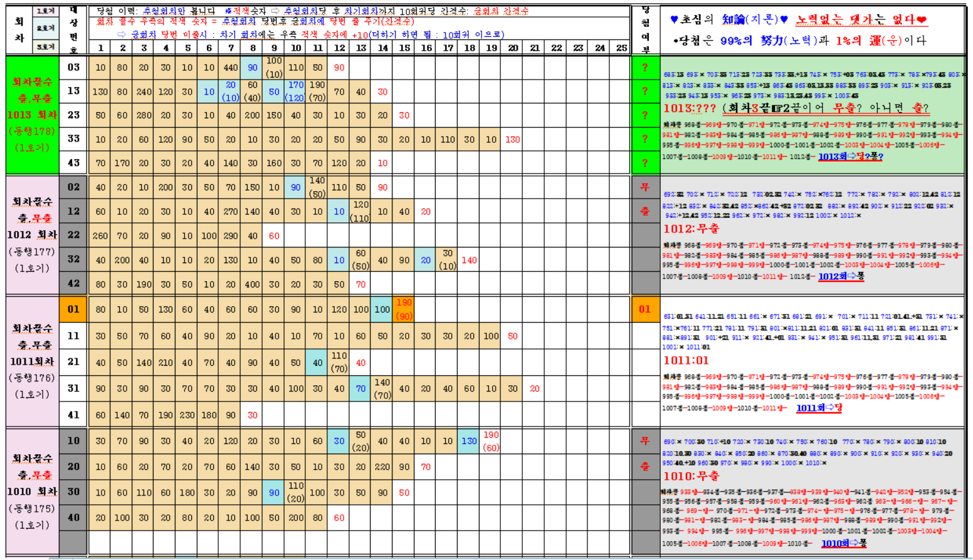The image size is (973, 560).
Task: Click the "440" cell in row 03
Action: pyautogui.click(x=231, y=68)
